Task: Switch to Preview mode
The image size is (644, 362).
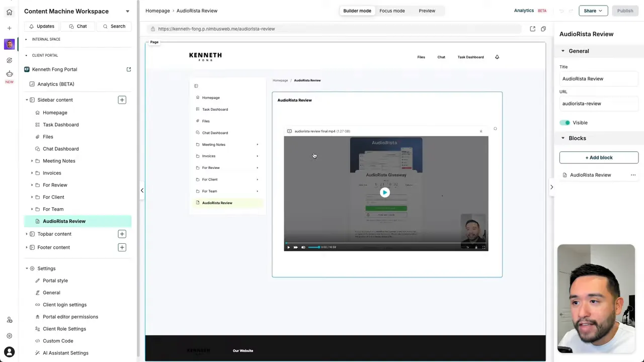Action: [x=427, y=11]
